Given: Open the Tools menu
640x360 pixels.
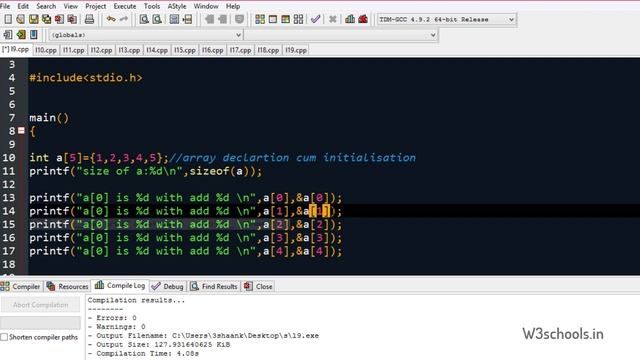Looking at the screenshot, I should tap(152, 6).
